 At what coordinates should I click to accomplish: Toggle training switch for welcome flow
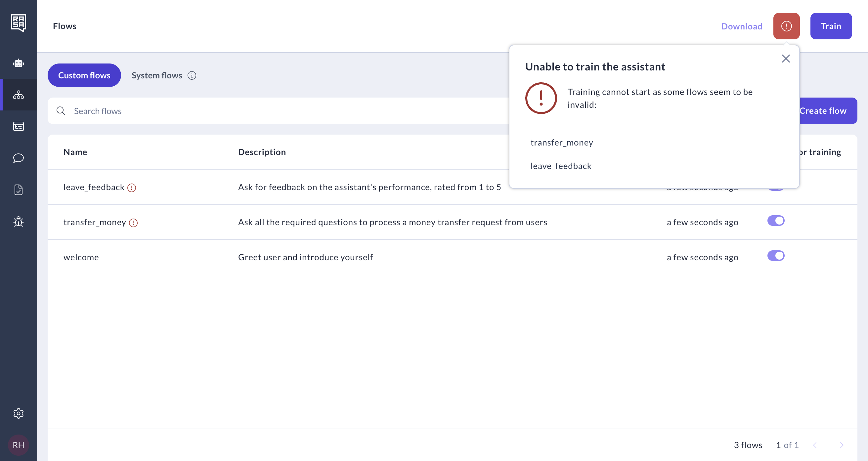(x=776, y=256)
